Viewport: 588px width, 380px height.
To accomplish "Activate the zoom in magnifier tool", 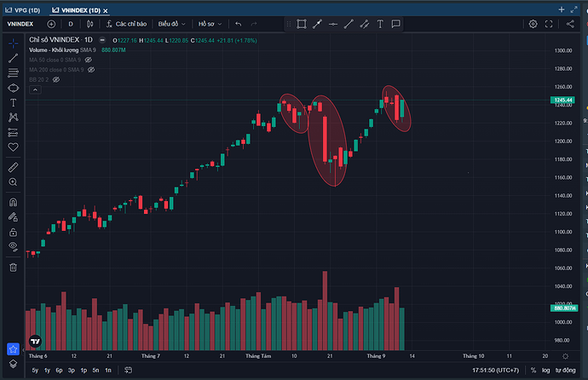I will pyautogui.click(x=14, y=181).
